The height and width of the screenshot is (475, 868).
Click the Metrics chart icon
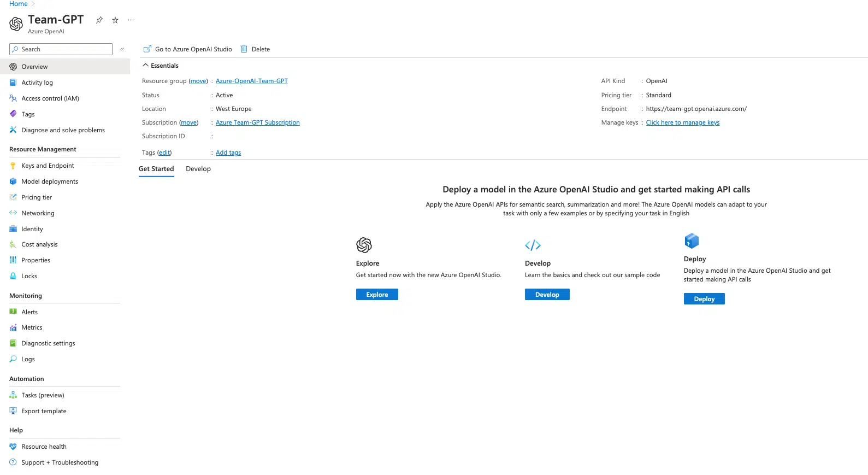pyautogui.click(x=13, y=327)
